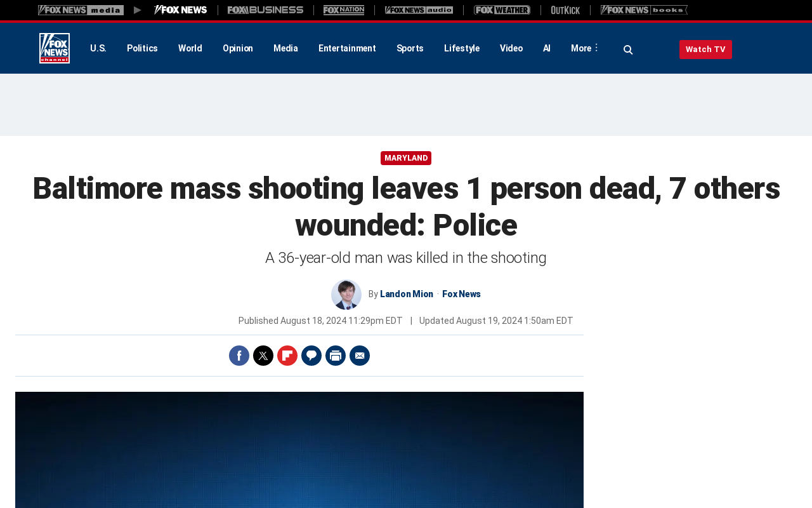The width and height of the screenshot is (812, 508).
Task: Open the Media section
Action: [285, 48]
